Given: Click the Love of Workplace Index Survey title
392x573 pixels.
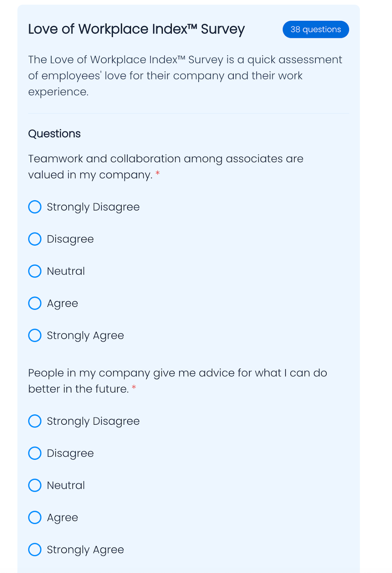Looking at the screenshot, I should pos(136,29).
